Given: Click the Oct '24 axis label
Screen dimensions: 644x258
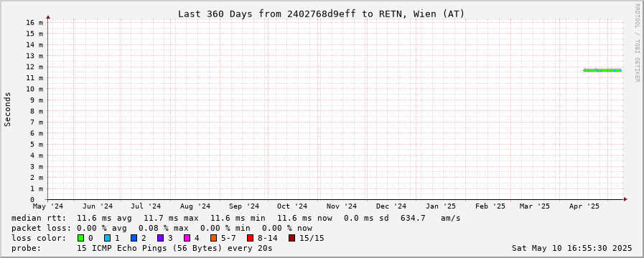Looking at the screenshot, I should pos(292,206).
